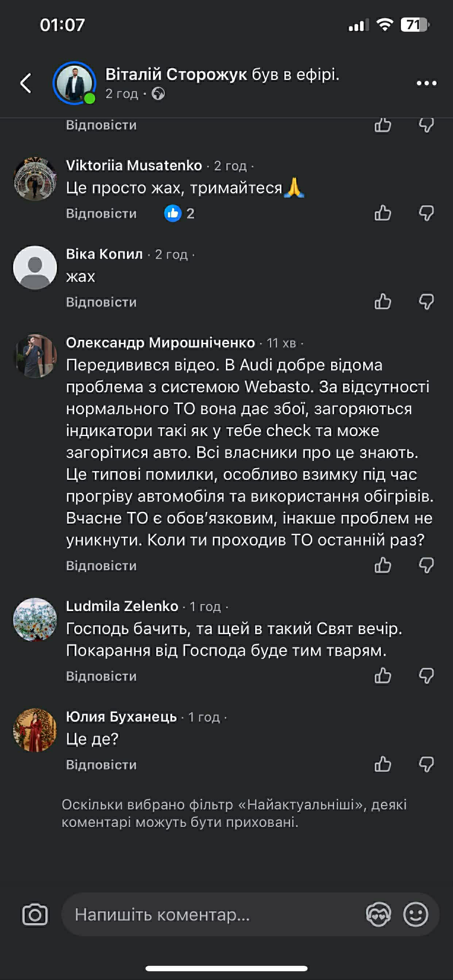Open Віталій Сторожук's profile picture

tap(74, 83)
